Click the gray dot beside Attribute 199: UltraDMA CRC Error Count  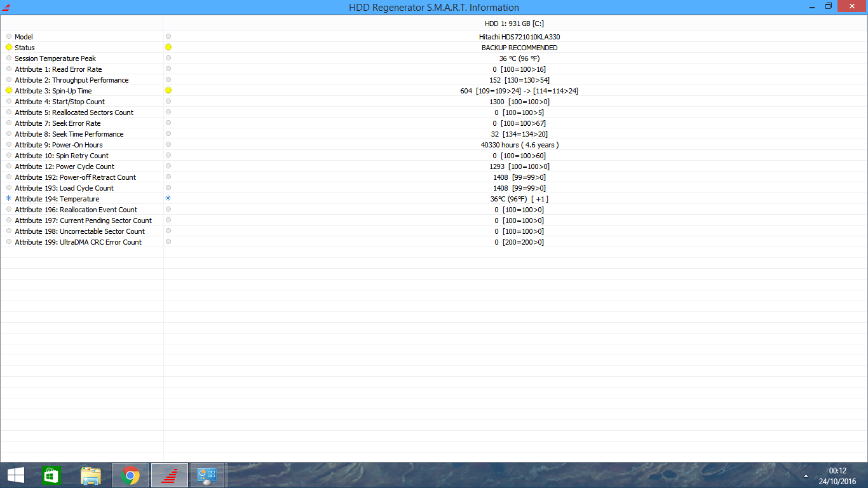click(x=9, y=242)
